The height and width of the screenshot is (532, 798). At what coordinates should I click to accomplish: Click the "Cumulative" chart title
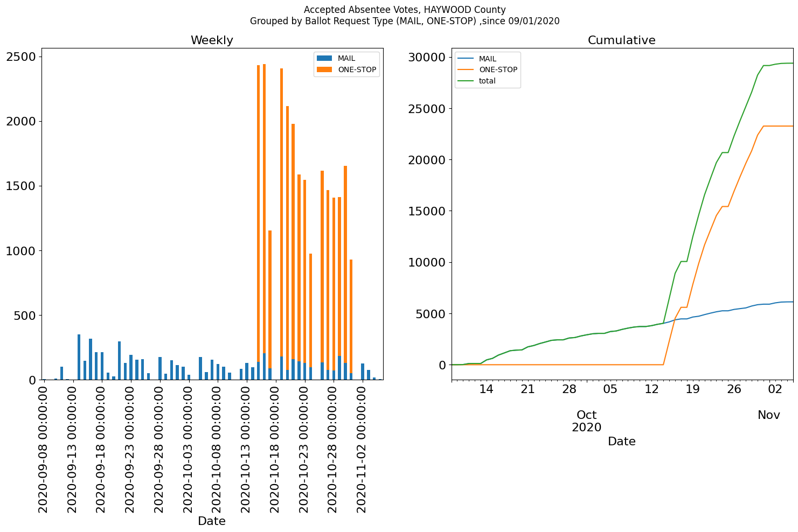click(x=622, y=40)
